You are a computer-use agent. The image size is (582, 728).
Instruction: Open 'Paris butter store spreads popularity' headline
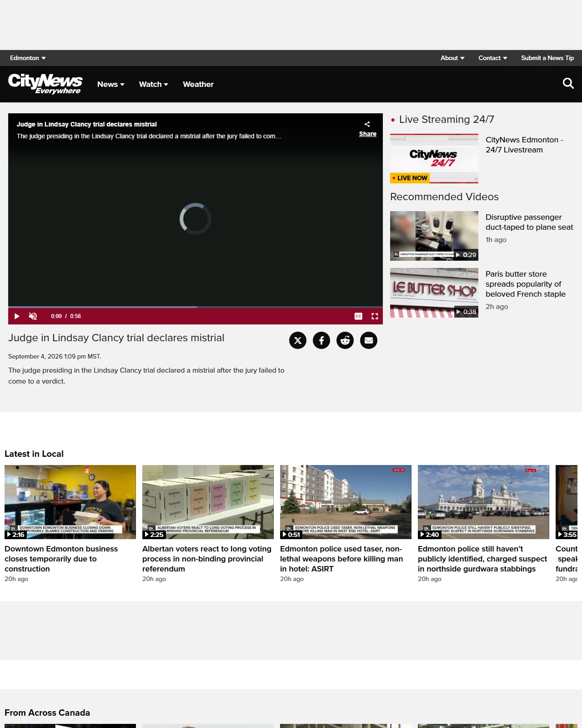pos(526,284)
